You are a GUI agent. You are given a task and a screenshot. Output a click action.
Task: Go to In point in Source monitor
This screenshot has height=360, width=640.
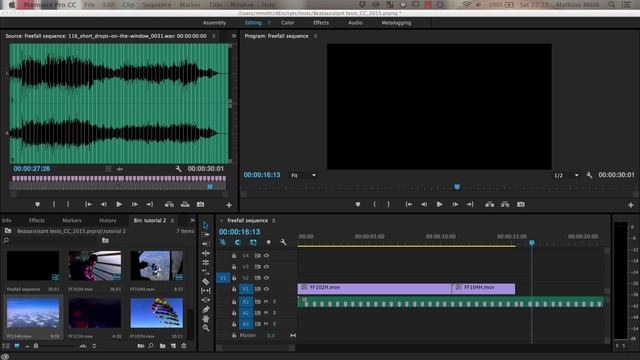click(88, 204)
